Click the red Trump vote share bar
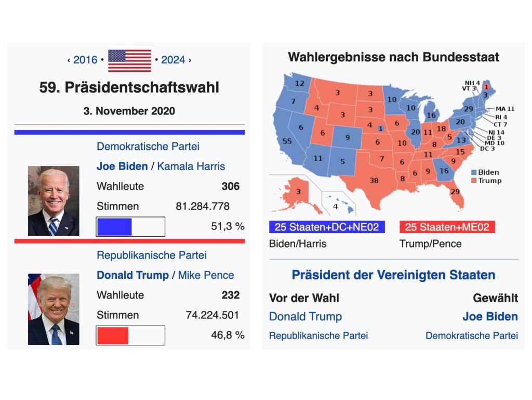532x400 pixels. [x=112, y=336]
